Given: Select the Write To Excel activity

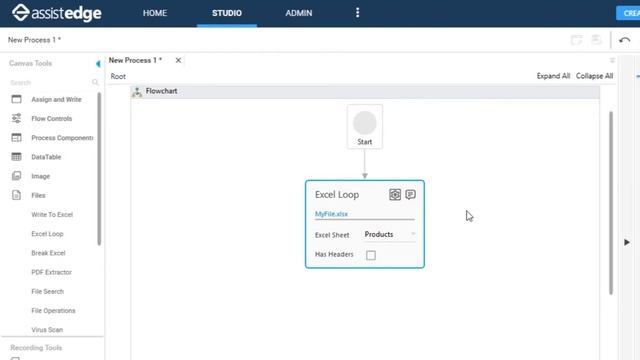Looking at the screenshot, I should 52,214.
